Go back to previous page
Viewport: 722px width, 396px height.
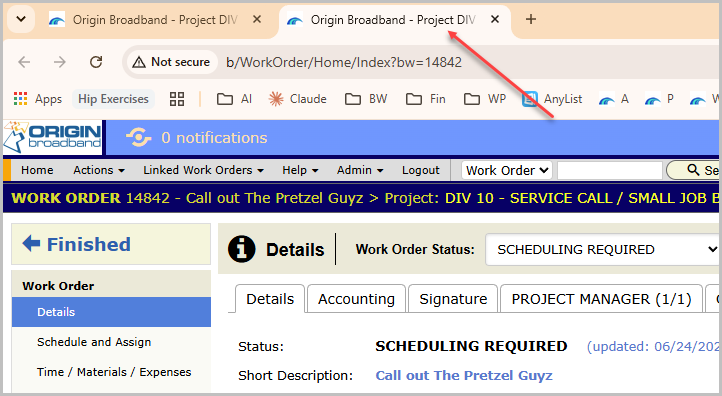tap(24, 62)
